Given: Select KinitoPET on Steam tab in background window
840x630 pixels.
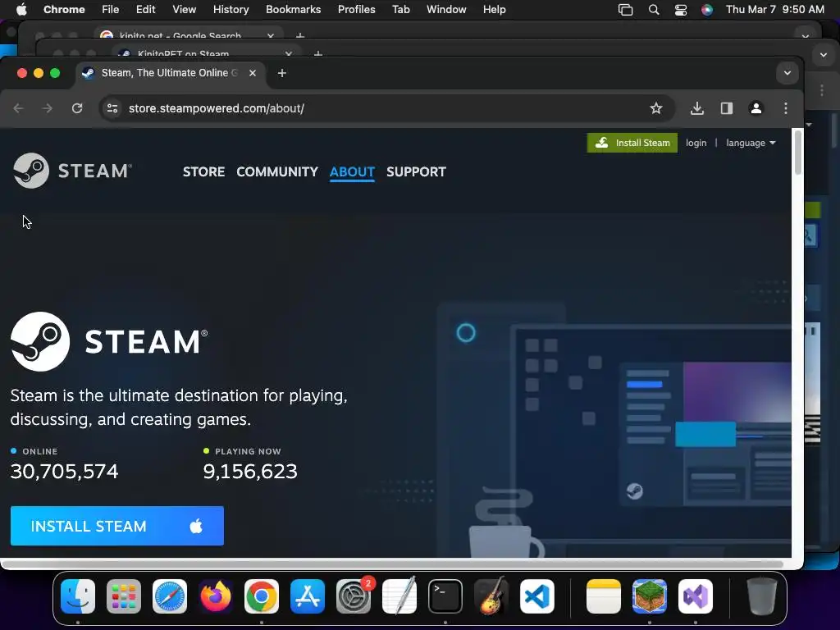Looking at the screenshot, I should [x=206, y=53].
